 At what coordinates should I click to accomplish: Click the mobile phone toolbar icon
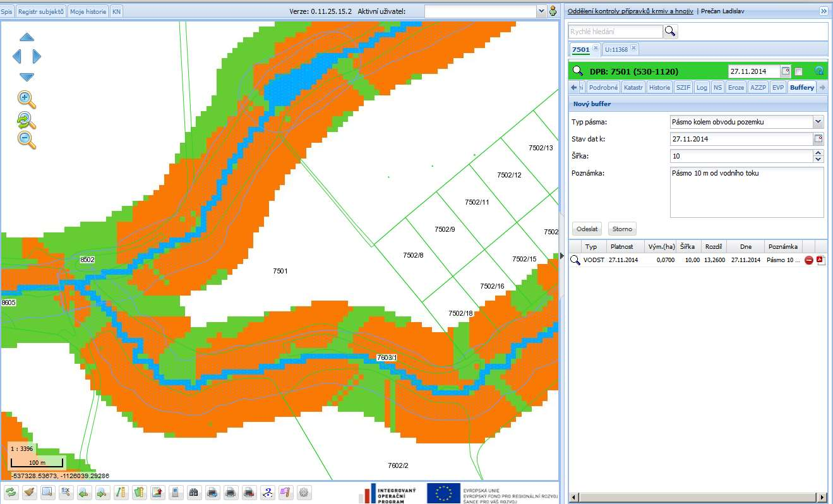coord(176,492)
